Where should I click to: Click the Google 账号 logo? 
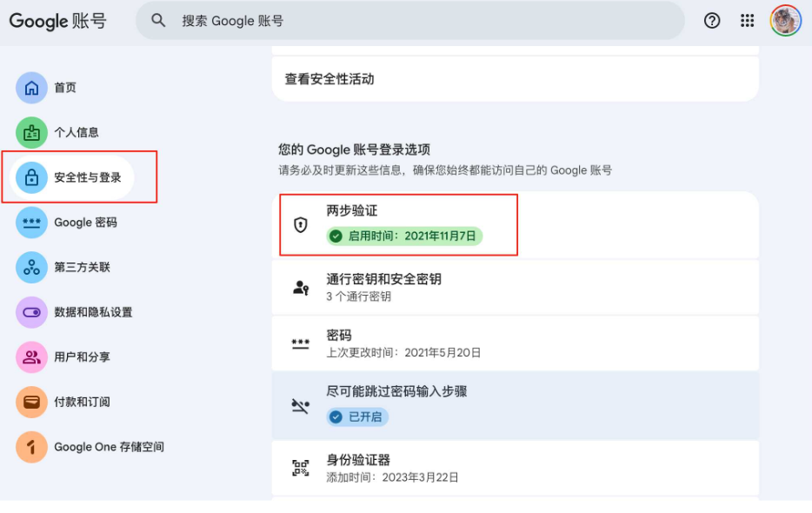(x=57, y=21)
